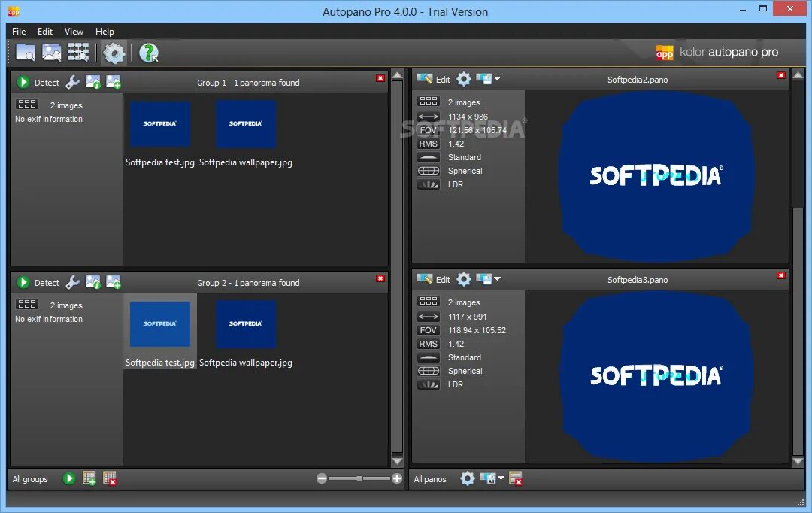The width and height of the screenshot is (812, 513).
Task: Open All panos render gear icon
Action: tap(467, 478)
